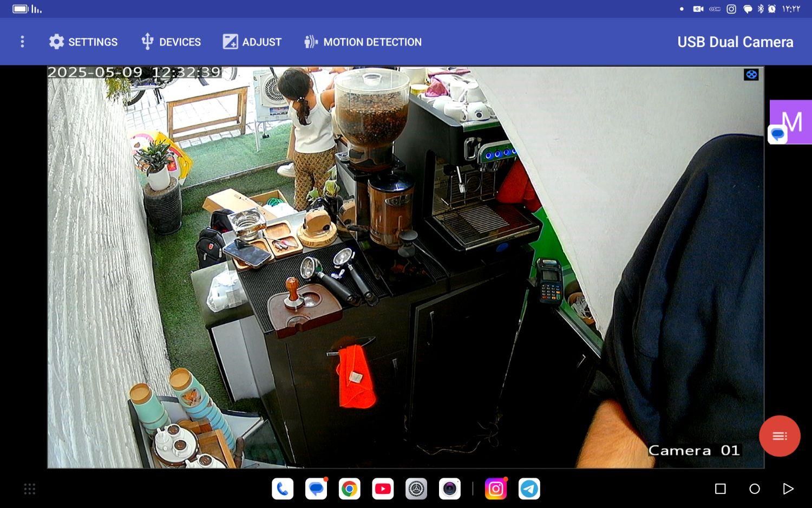812x508 pixels.
Task: Open the floating message chat bubble
Action: (778, 134)
